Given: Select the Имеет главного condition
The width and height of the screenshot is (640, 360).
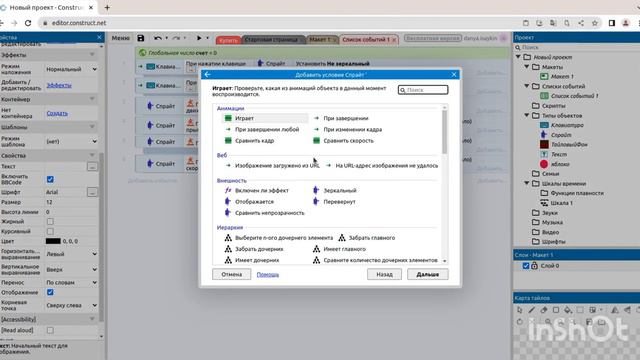Looking at the screenshot, I should point(344,249).
